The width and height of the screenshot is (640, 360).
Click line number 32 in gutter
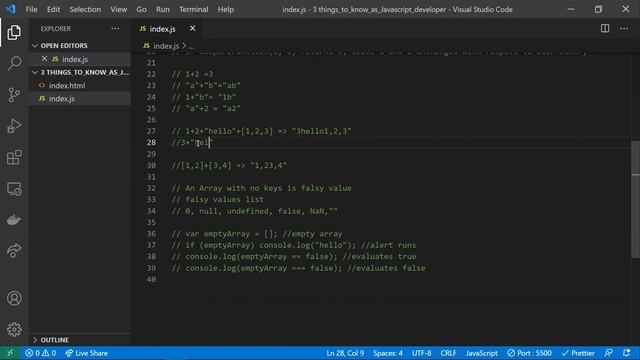click(x=151, y=188)
